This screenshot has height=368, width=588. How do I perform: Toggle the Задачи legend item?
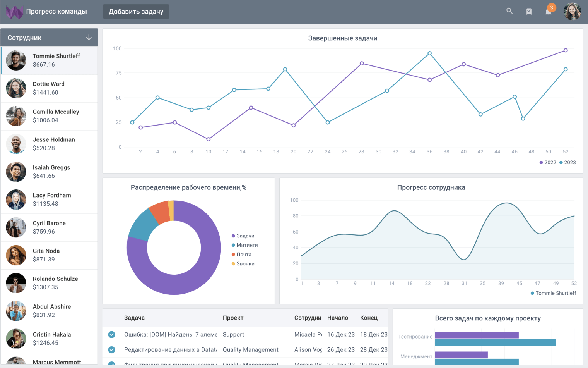coord(243,236)
